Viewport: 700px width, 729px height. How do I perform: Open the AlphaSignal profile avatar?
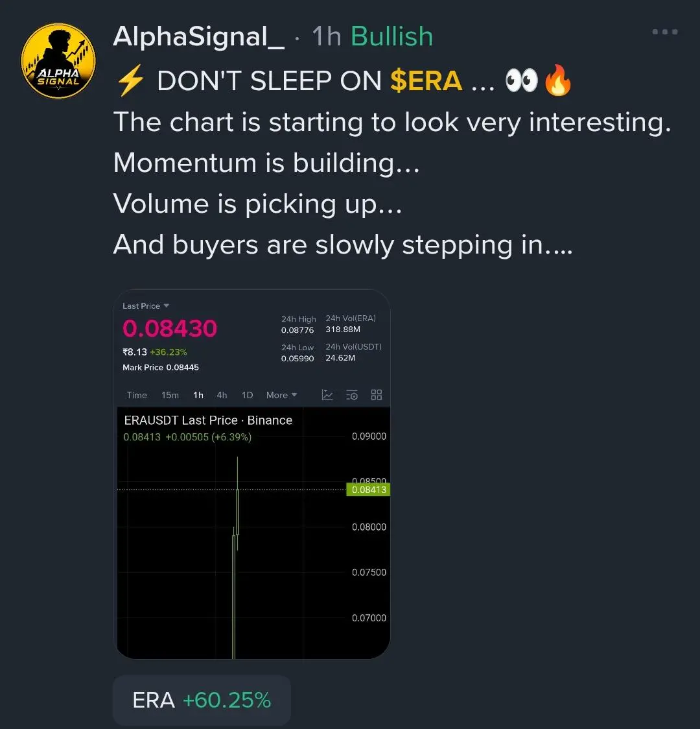[x=58, y=61]
